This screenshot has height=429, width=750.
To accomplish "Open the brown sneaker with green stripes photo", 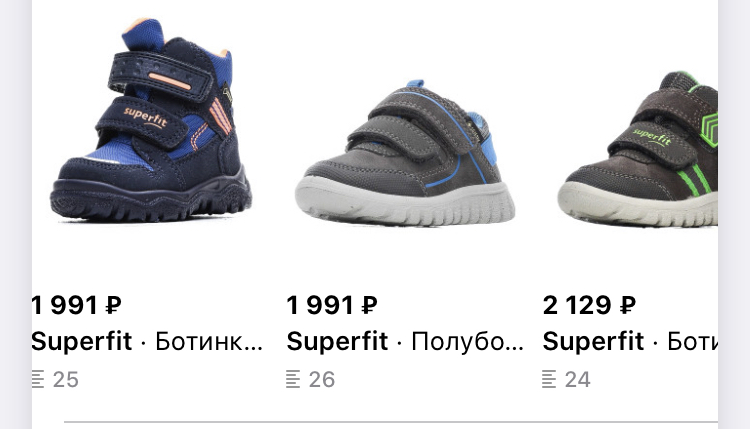I will coord(638,149).
